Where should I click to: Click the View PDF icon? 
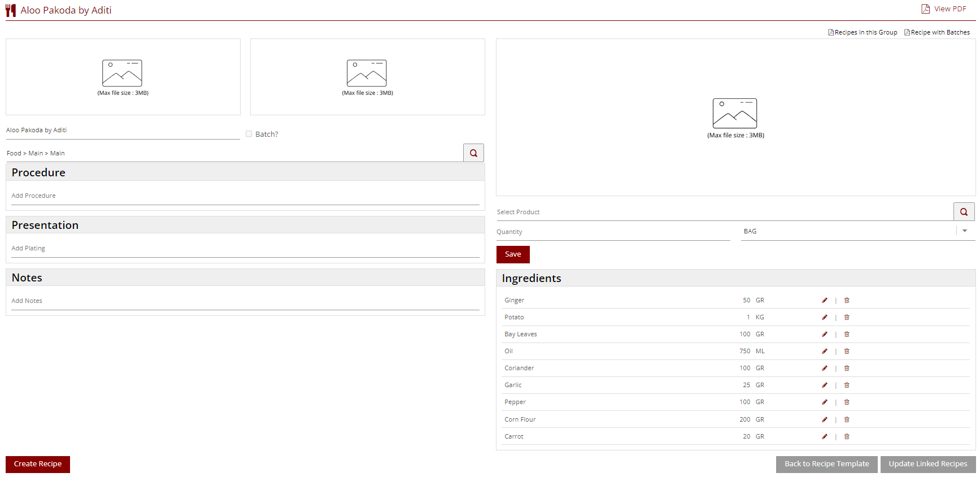click(925, 9)
